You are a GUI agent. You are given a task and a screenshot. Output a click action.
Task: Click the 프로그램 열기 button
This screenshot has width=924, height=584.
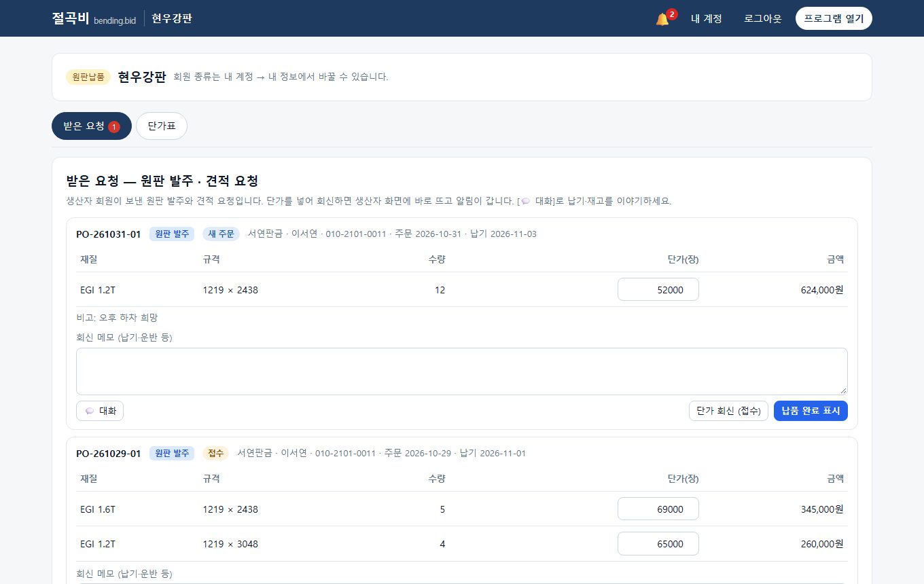click(834, 18)
